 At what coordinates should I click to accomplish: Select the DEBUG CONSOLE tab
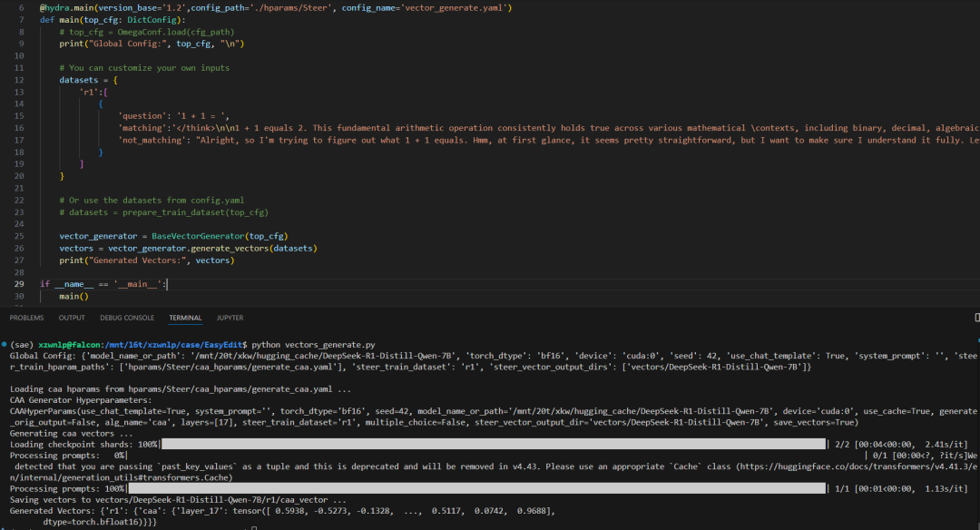click(127, 318)
